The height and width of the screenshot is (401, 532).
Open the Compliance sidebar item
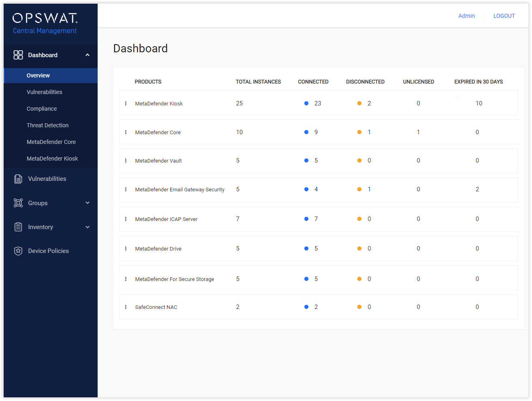[x=42, y=109]
